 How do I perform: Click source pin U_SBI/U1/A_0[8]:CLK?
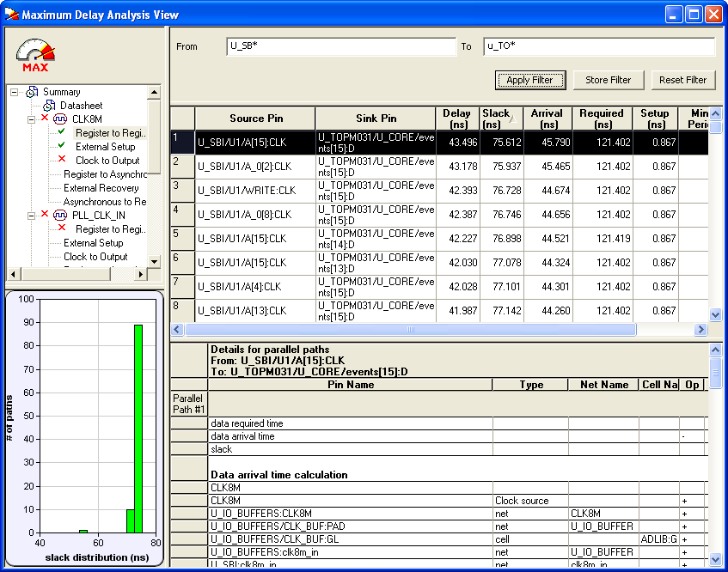[245, 215]
